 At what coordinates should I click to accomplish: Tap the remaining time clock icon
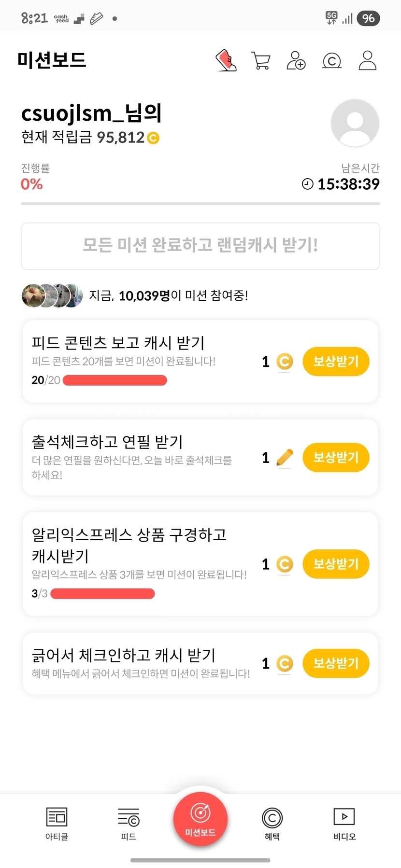(307, 184)
